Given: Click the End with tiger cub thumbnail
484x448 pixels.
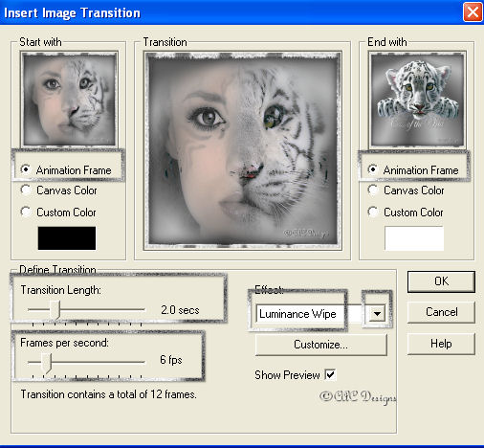Looking at the screenshot, I should click(x=417, y=100).
